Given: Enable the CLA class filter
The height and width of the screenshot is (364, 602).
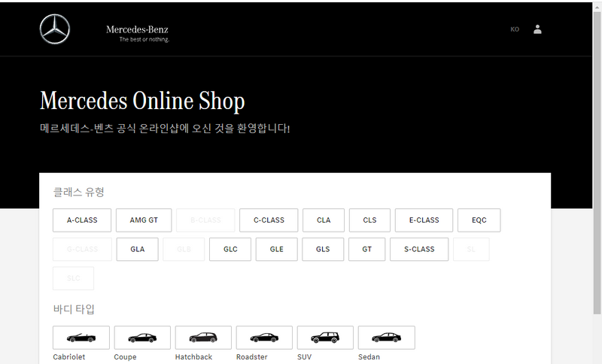Looking at the screenshot, I should (324, 220).
